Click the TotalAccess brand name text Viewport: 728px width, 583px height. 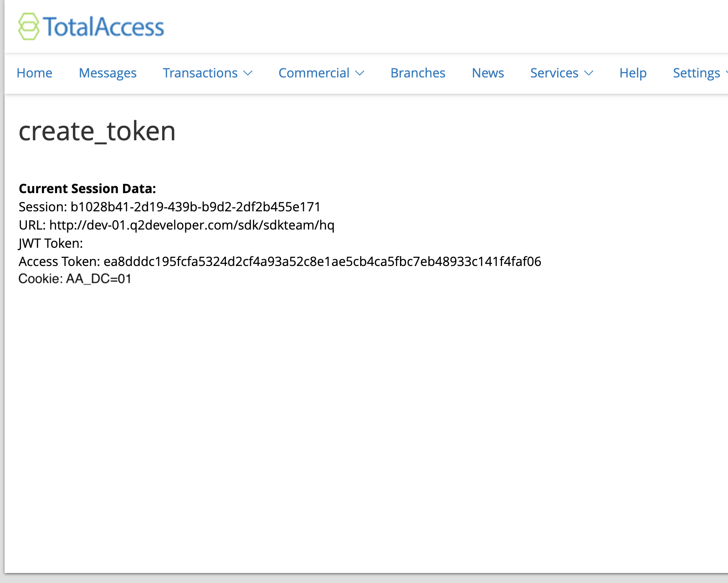pos(103,27)
